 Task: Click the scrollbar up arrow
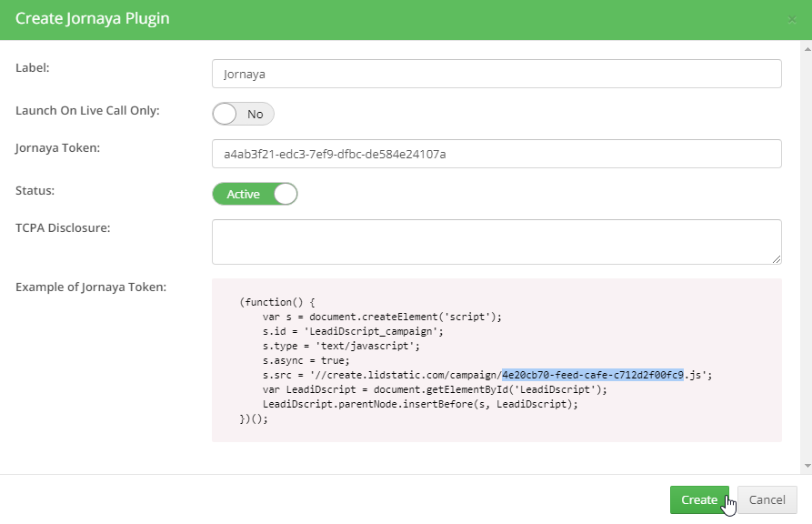807,49
